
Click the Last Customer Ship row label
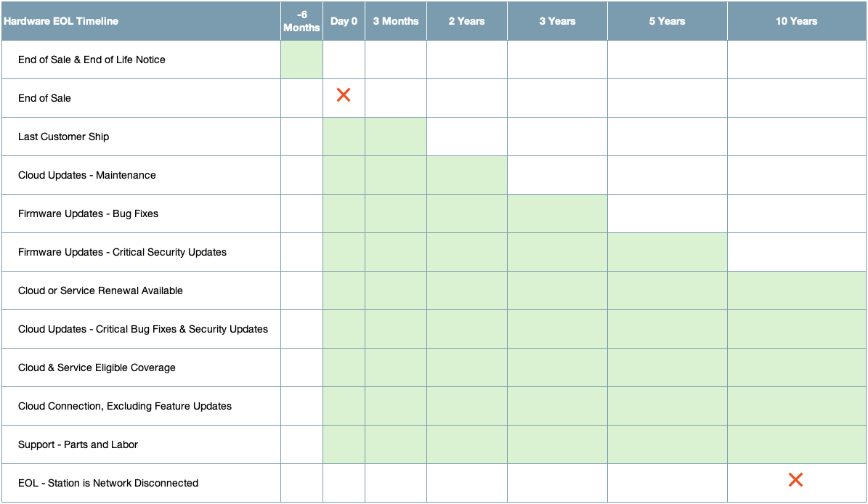point(64,137)
